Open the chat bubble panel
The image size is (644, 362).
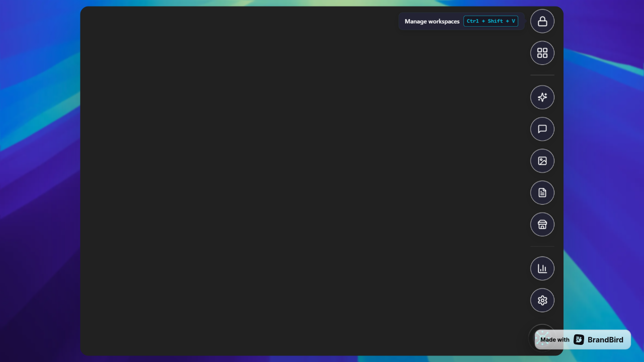point(542,129)
